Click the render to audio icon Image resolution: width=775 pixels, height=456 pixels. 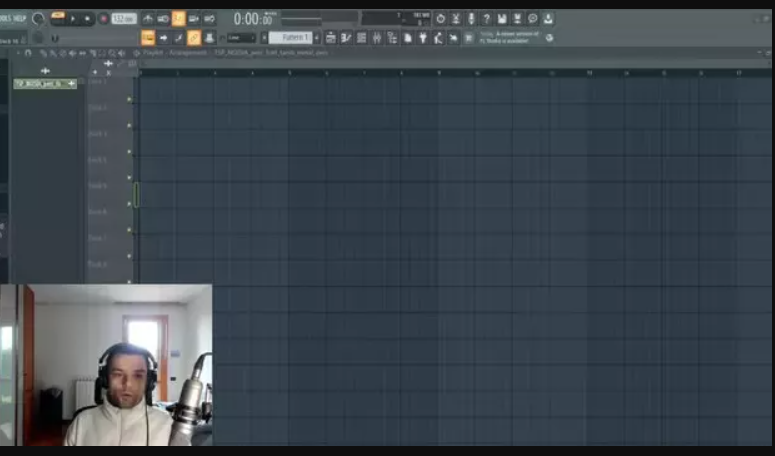click(517, 19)
